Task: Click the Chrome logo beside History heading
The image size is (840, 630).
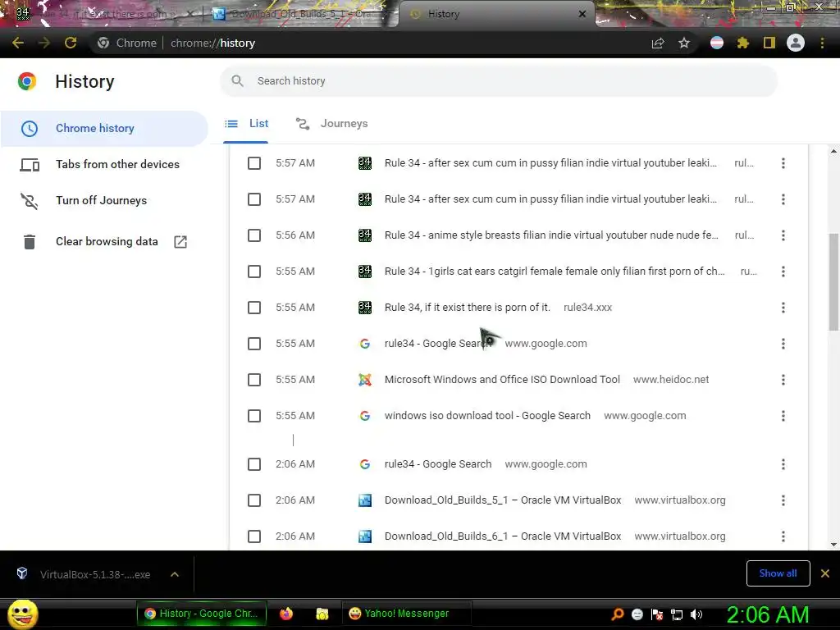Action: 27,81
